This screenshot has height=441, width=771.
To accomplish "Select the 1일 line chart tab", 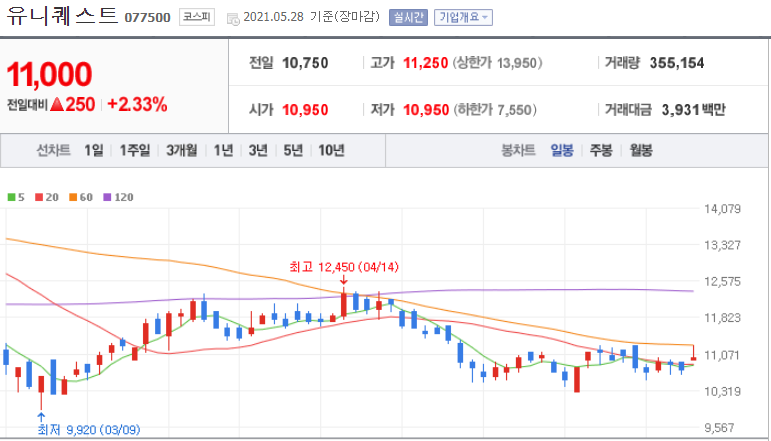I will (93, 150).
